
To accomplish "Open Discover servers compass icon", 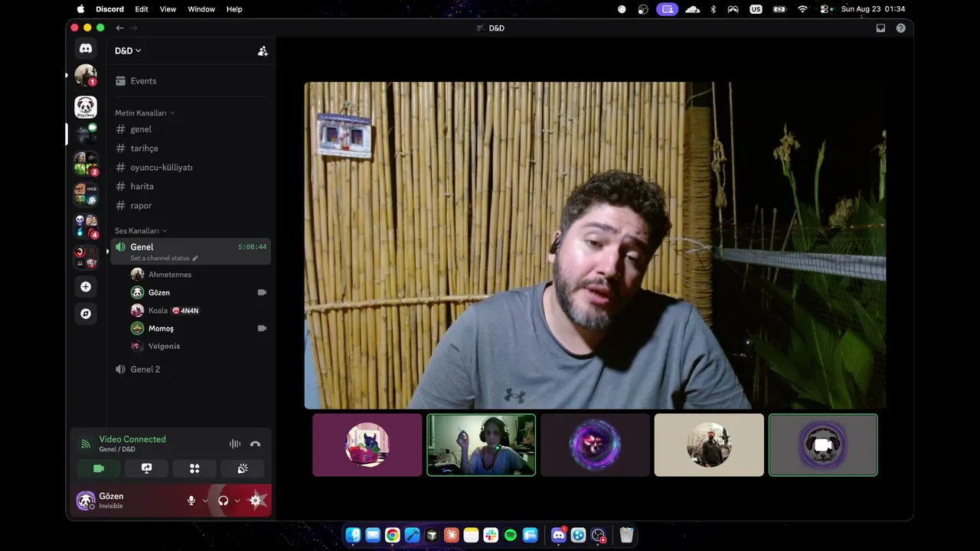I will [x=86, y=314].
